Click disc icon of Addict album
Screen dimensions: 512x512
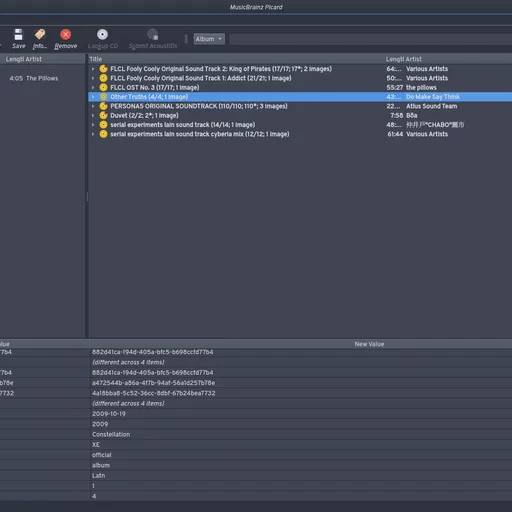pyautogui.click(x=103, y=78)
